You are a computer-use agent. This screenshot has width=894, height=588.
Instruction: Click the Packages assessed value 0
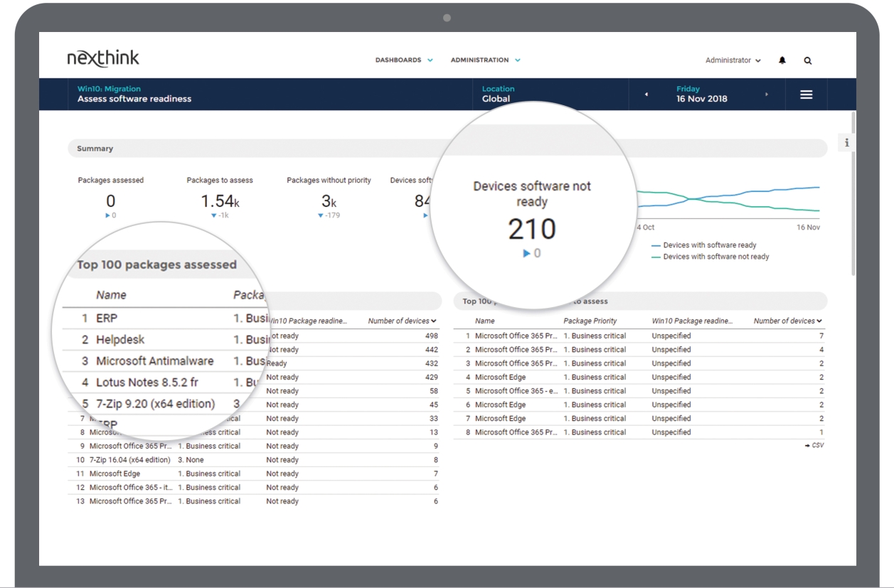pos(110,201)
